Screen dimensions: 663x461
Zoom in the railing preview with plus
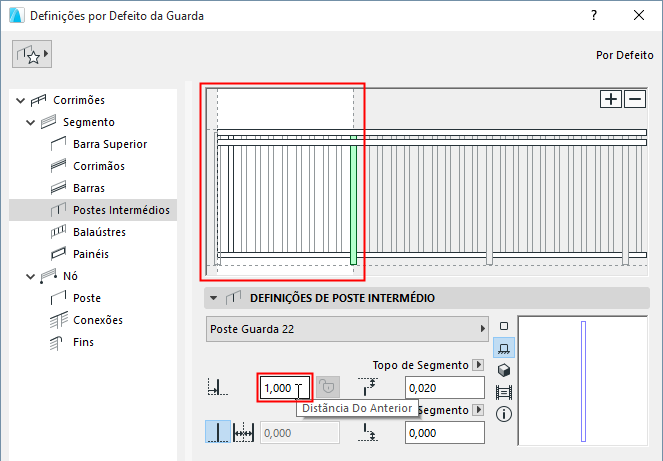point(611,99)
